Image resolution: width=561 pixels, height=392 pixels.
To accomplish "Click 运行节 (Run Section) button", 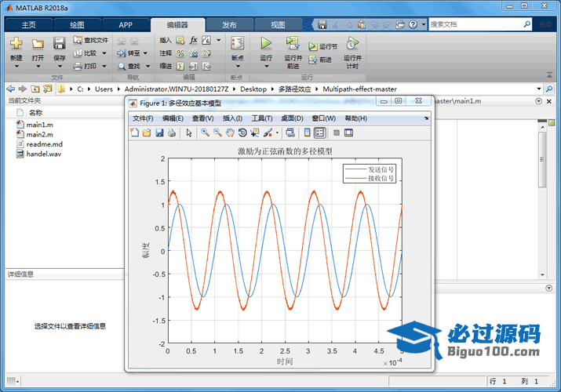I will pyautogui.click(x=322, y=46).
